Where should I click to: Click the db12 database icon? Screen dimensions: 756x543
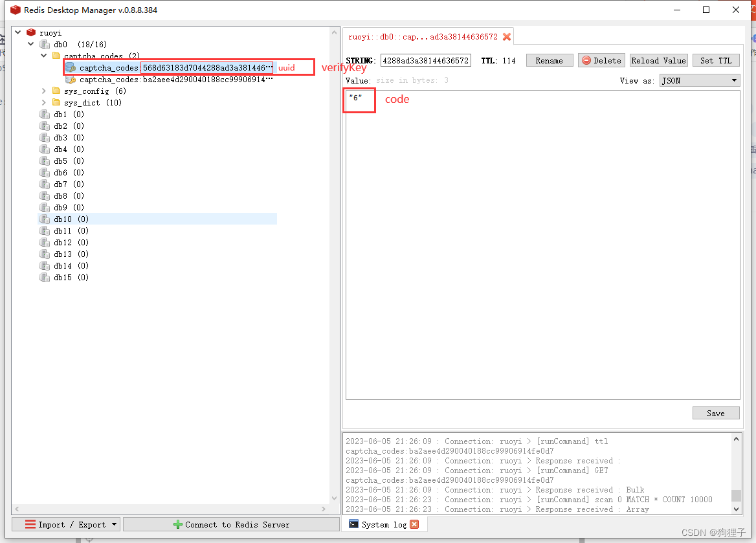[x=45, y=242]
